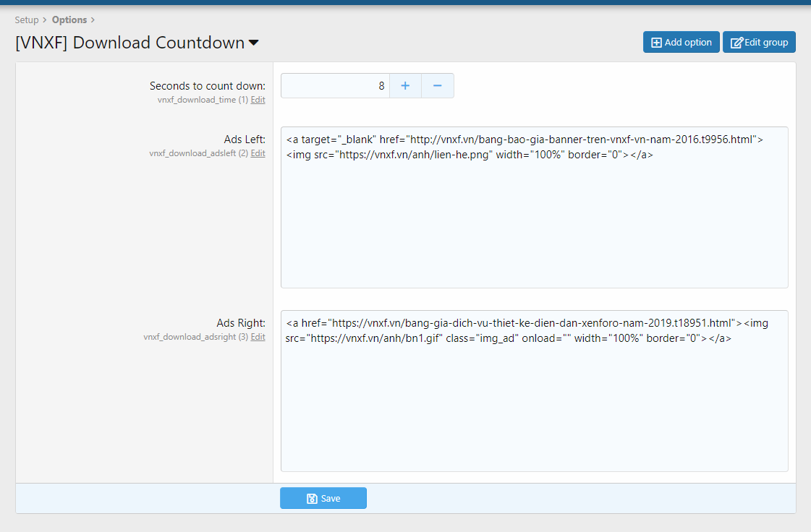Click the floppy disk icon on Save
Screen dimensions: 811x532
pyautogui.click(x=312, y=499)
